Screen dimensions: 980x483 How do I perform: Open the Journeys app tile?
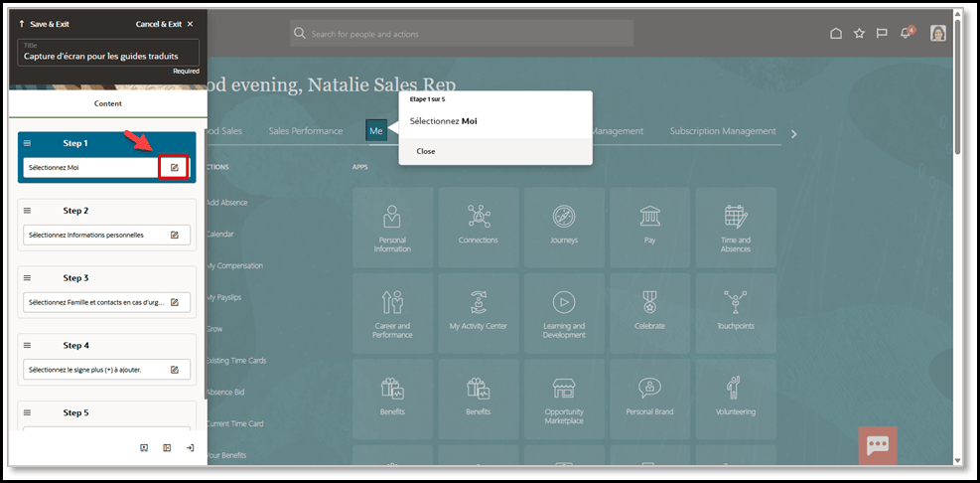(564, 228)
